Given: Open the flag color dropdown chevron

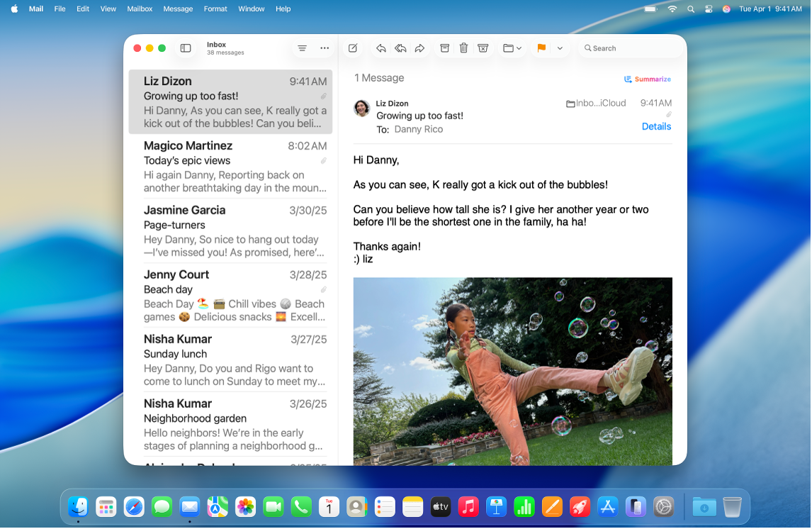Looking at the screenshot, I should (560, 48).
